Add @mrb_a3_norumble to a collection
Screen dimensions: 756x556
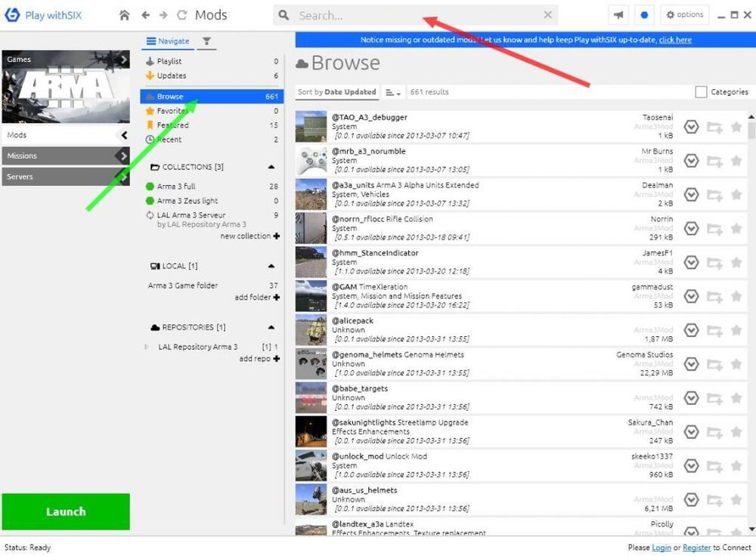click(x=714, y=161)
